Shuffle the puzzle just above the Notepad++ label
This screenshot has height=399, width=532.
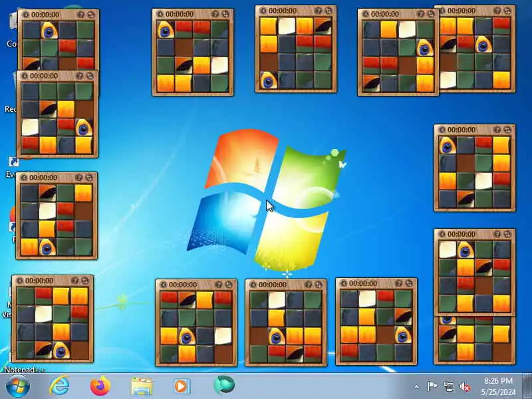coord(85,281)
